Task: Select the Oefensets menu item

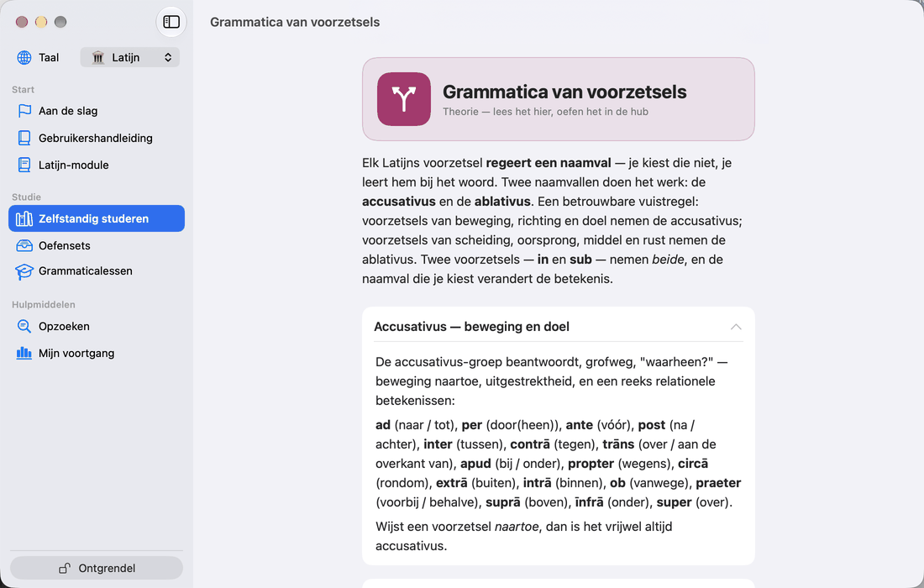Action: [96, 245]
